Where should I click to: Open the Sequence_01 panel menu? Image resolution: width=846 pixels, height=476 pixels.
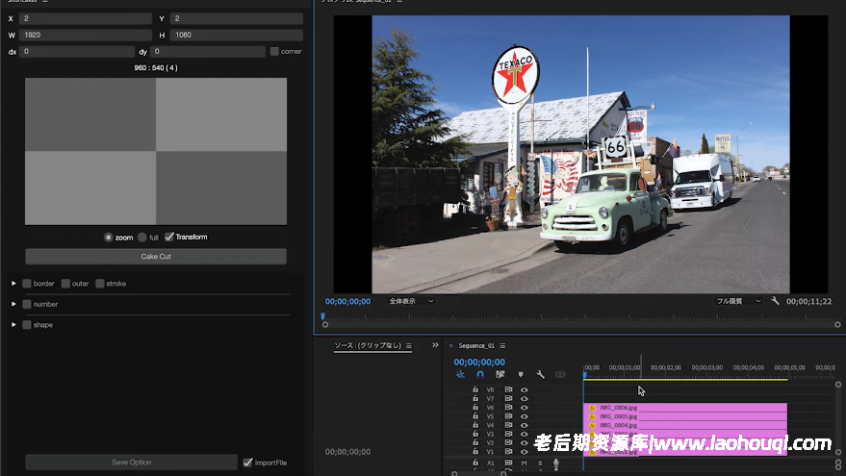pyautogui.click(x=504, y=345)
